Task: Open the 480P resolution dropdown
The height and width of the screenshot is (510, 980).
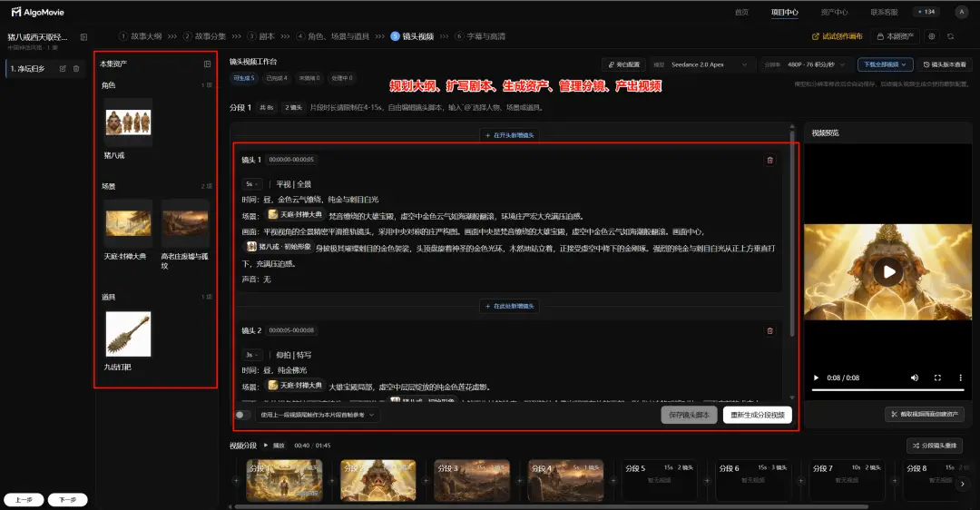Action: [x=816, y=64]
